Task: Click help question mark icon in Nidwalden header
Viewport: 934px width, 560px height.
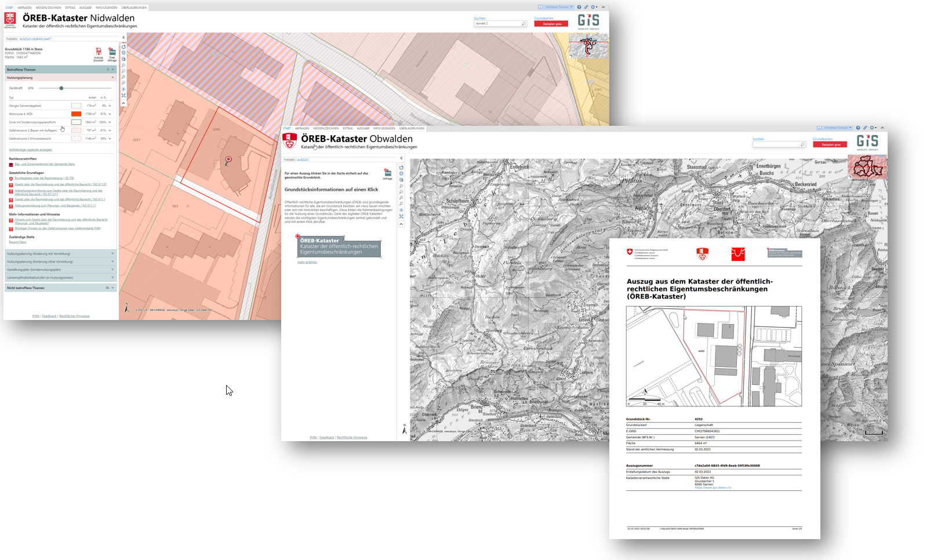Action: point(579,7)
